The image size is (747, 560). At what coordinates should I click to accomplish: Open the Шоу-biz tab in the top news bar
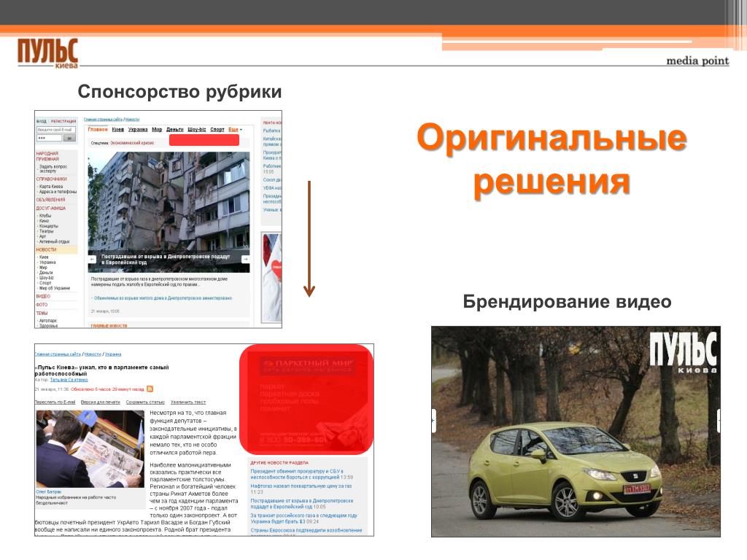[197, 130]
